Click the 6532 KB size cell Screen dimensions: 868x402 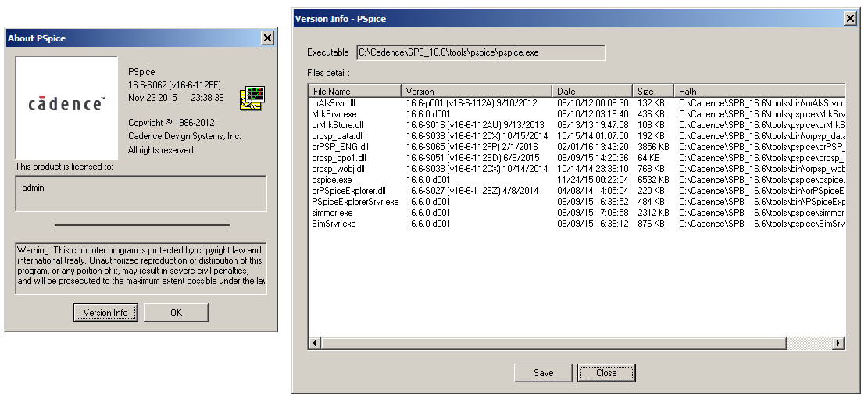[653, 180]
